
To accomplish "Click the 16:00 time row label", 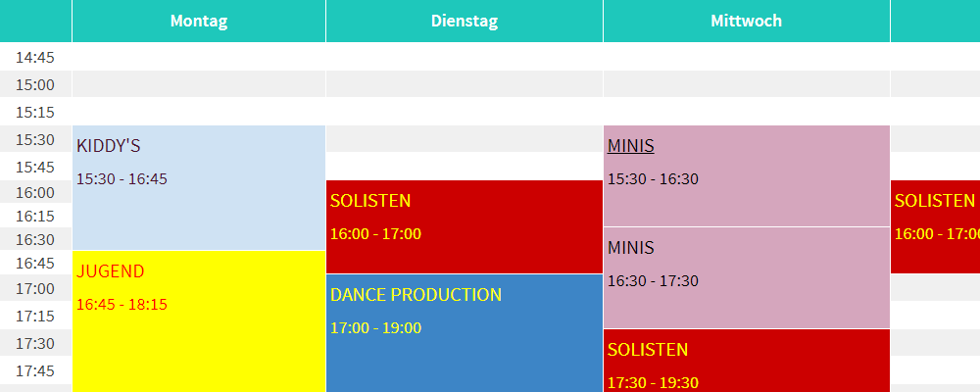I will coord(35,192).
